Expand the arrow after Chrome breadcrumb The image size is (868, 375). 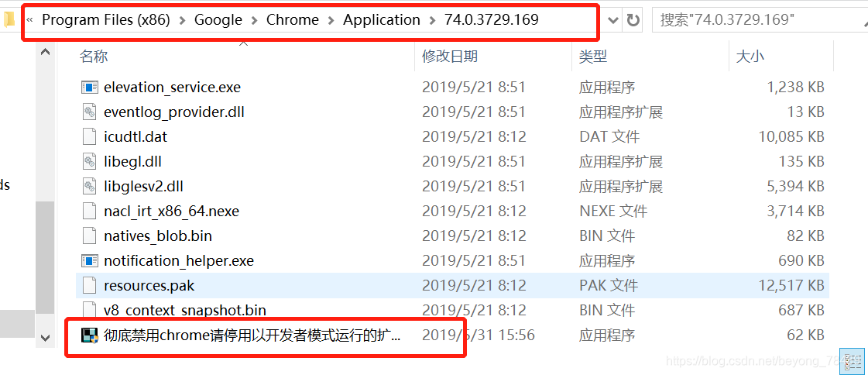click(x=331, y=20)
